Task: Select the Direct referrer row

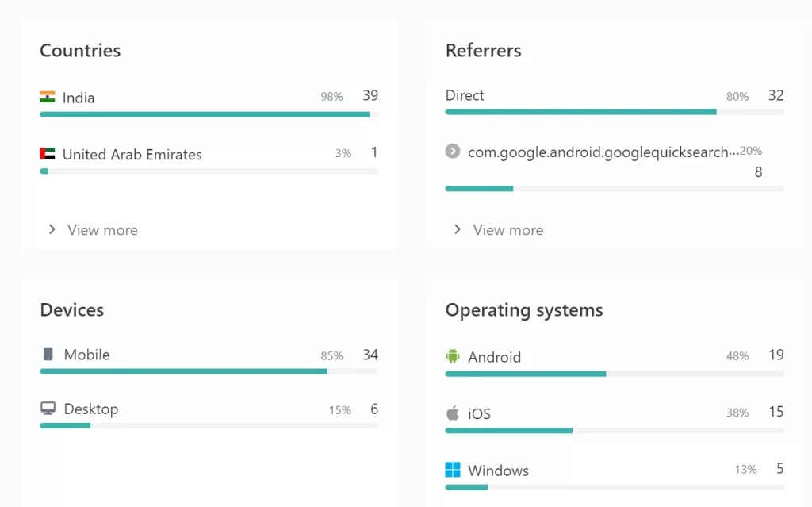Action: click(465, 95)
